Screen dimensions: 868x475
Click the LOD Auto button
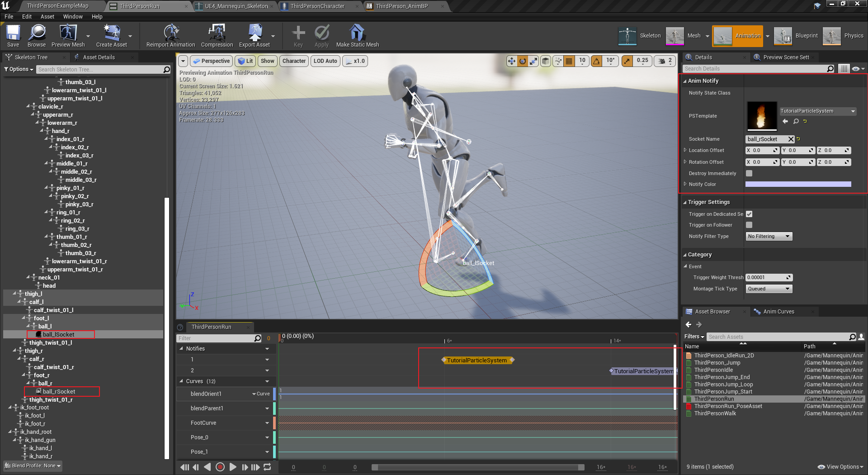coord(325,61)
